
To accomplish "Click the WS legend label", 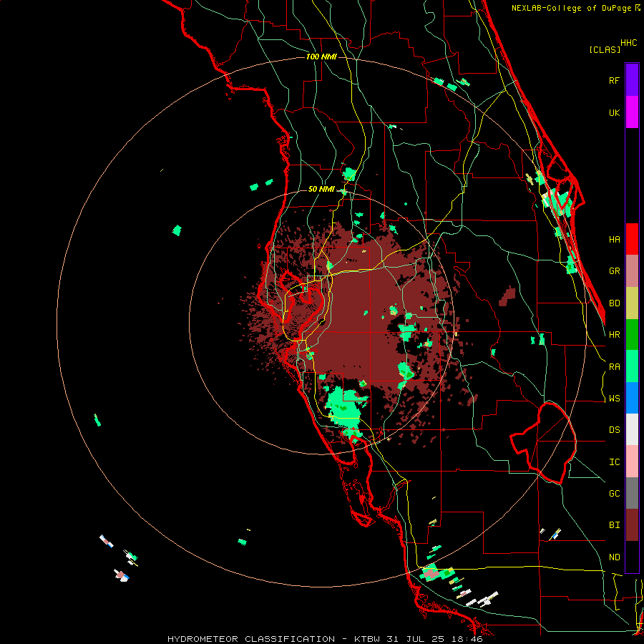I will pyautogui.click(x=615, y=399).
